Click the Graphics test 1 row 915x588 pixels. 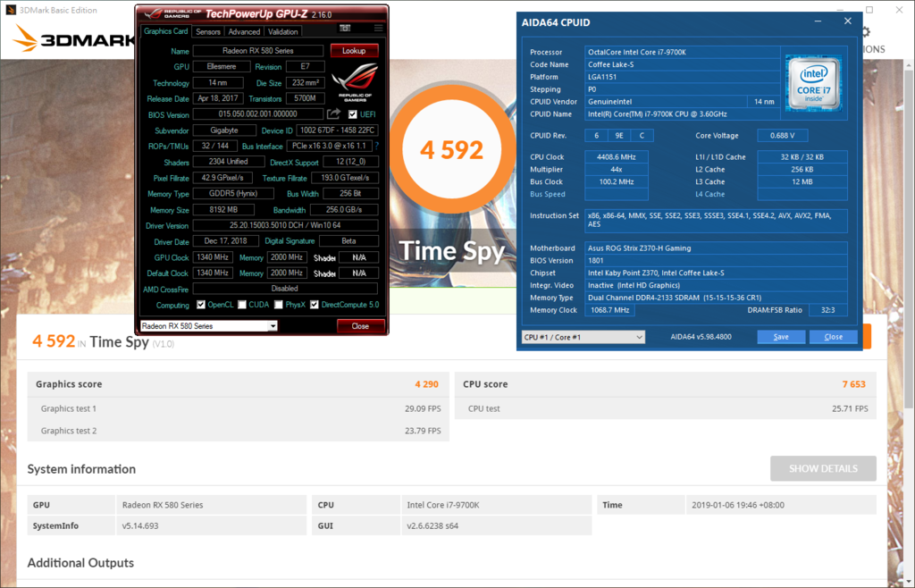tap(238, 408)
